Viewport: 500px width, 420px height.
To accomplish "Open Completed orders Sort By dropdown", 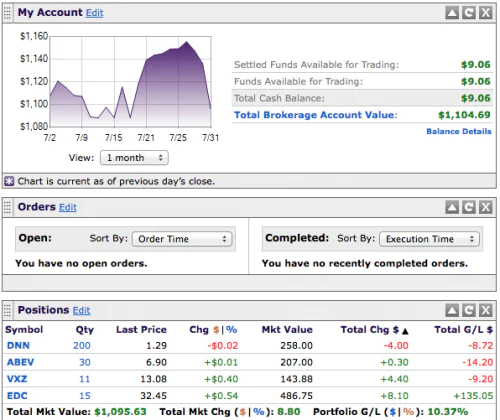I will click(429, 239).
